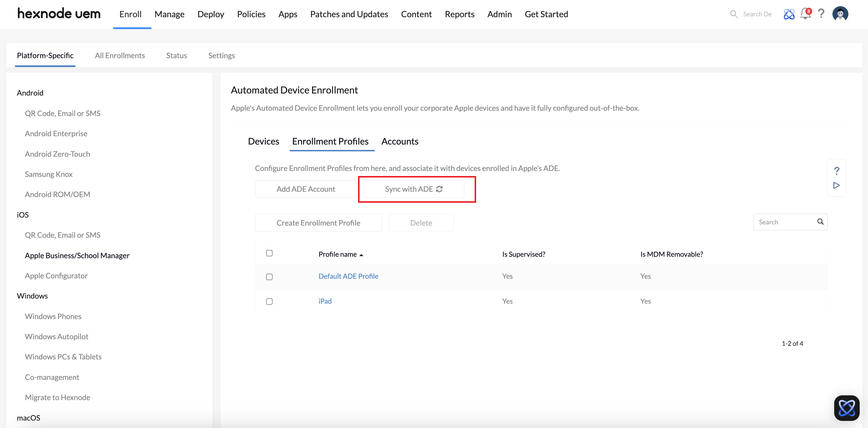This screenshot has height=428, width=868.
Task: Switch to Platform-Specific tab
Action: 45,55
